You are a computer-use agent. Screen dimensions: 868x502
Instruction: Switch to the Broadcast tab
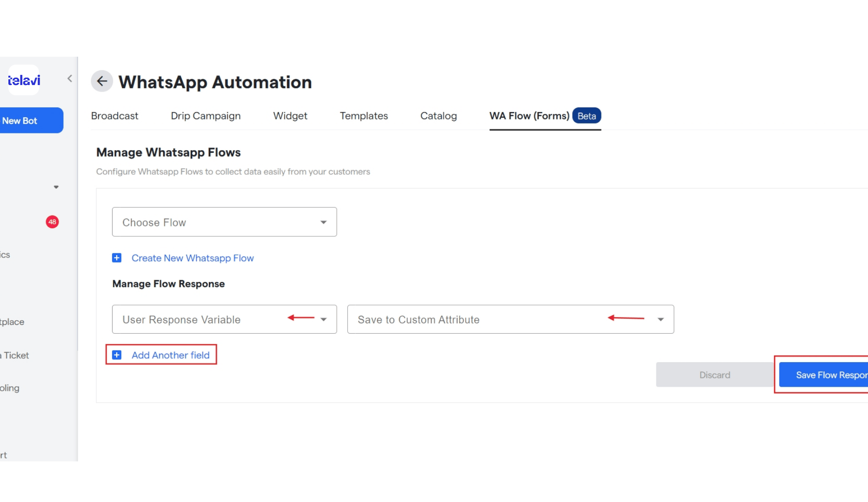pos(114,116)
